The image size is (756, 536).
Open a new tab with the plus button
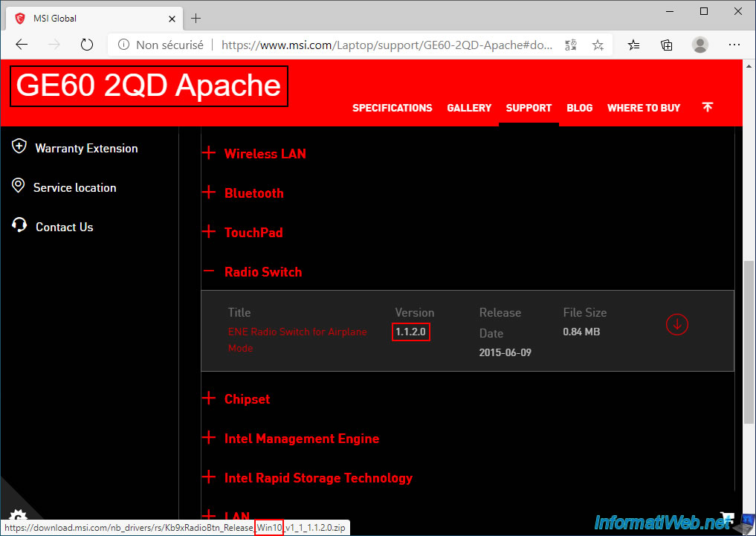(196, 19)
